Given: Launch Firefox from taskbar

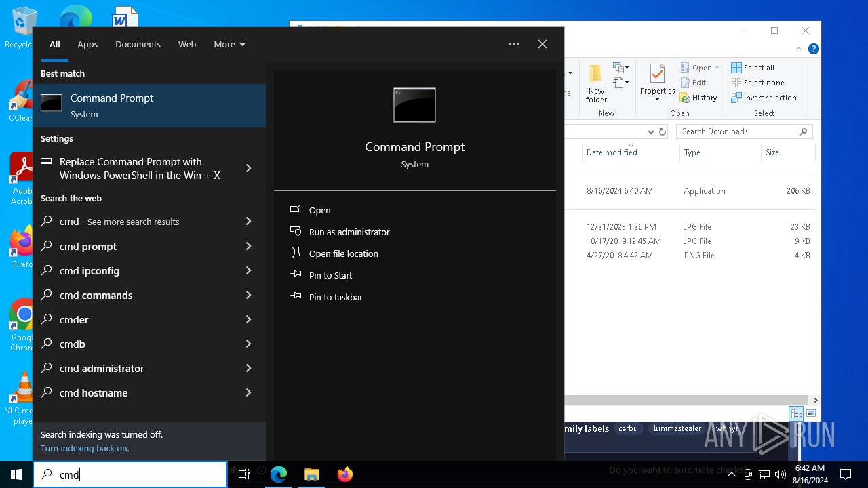Looking at the screenshot, I should click(344, 474).
